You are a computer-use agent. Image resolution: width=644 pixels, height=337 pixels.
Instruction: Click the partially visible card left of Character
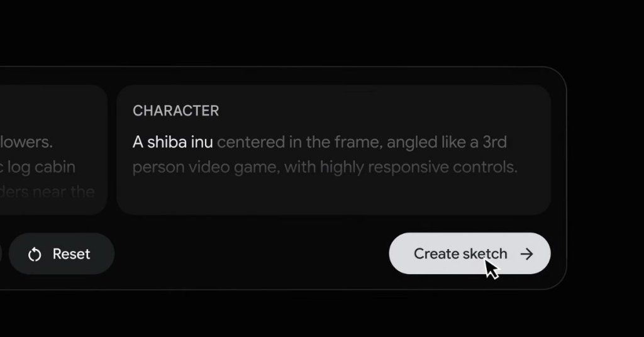(x=53, y=150)
